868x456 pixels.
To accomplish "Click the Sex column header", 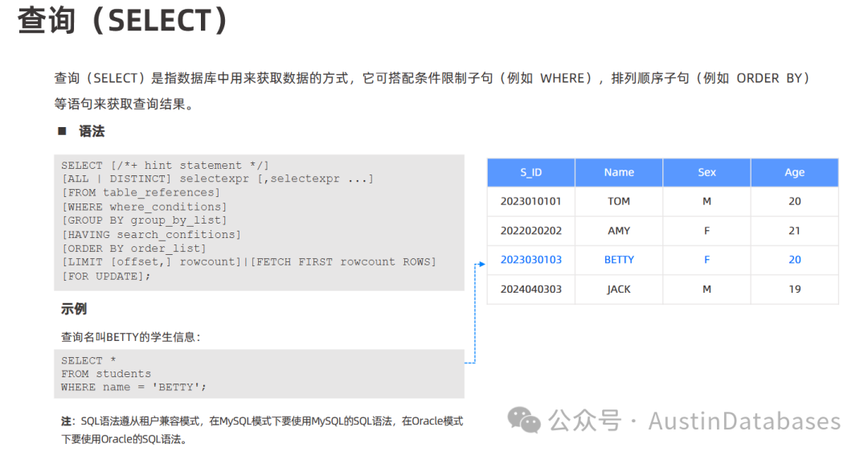I will click(x=707, y=172).
